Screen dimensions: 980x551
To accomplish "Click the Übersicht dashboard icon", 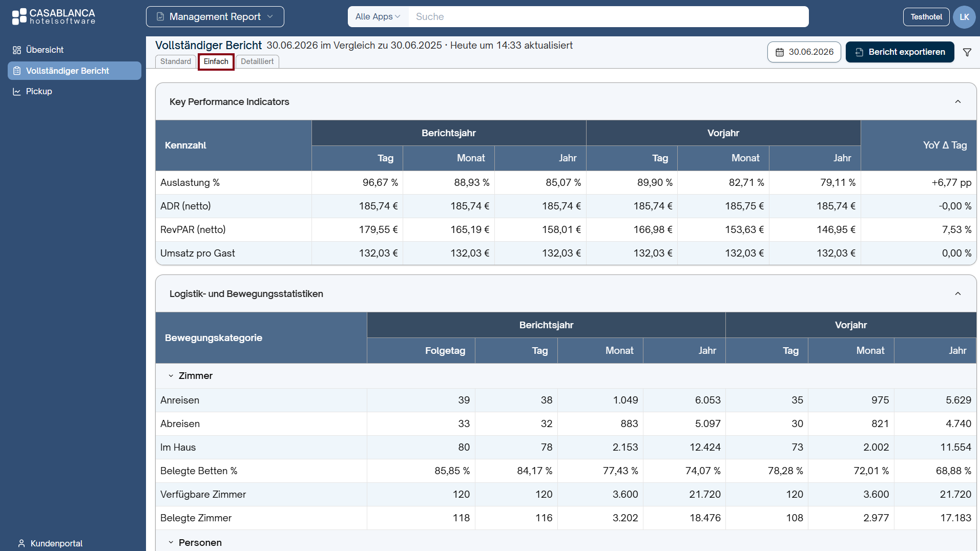I will point(17,50).
